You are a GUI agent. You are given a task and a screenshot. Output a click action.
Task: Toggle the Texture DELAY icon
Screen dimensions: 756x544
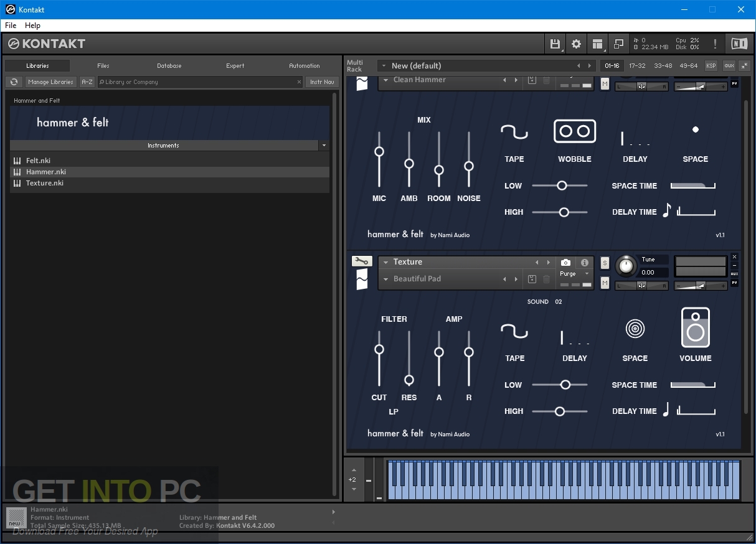(x=575, y=337)
